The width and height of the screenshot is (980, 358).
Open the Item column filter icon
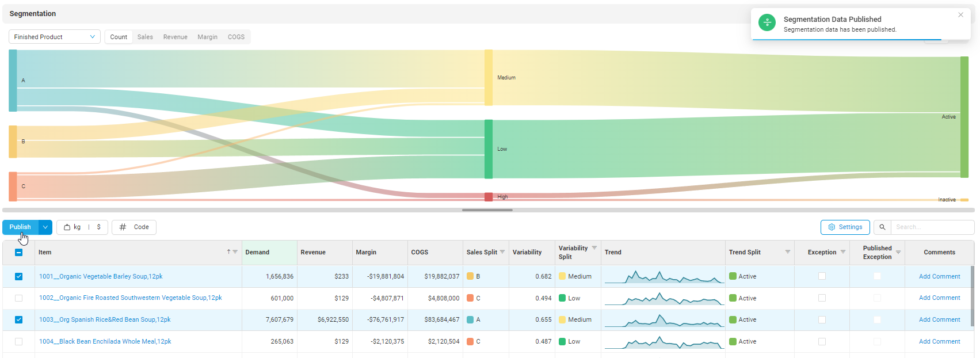point(235,252)
